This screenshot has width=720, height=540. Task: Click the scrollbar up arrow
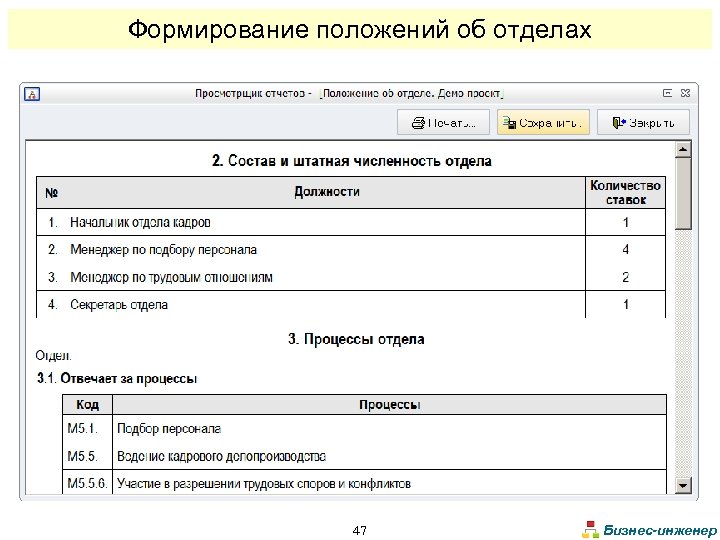pyautogui.click(x=683, y=150)
